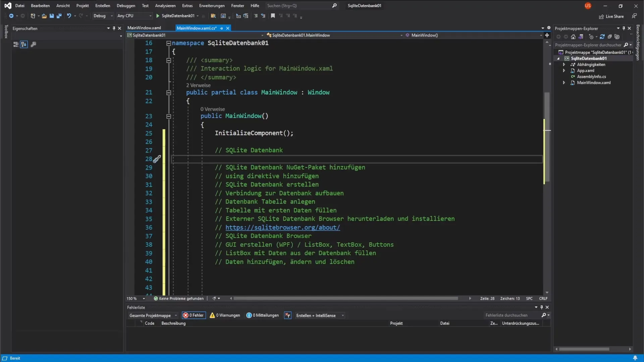Click the property pages wrench icon
The image size is (644, 362).
(33, 44)
